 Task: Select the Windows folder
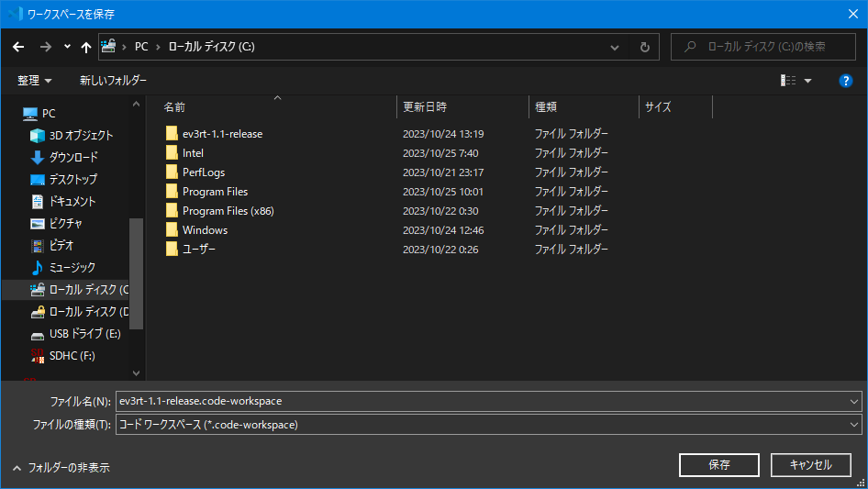(205, 230)
